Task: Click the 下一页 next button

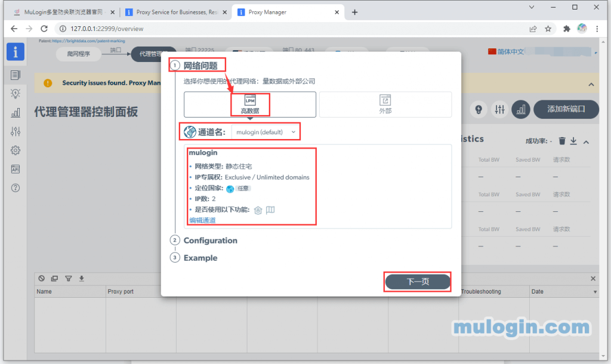Action: [x=417, y=282]
